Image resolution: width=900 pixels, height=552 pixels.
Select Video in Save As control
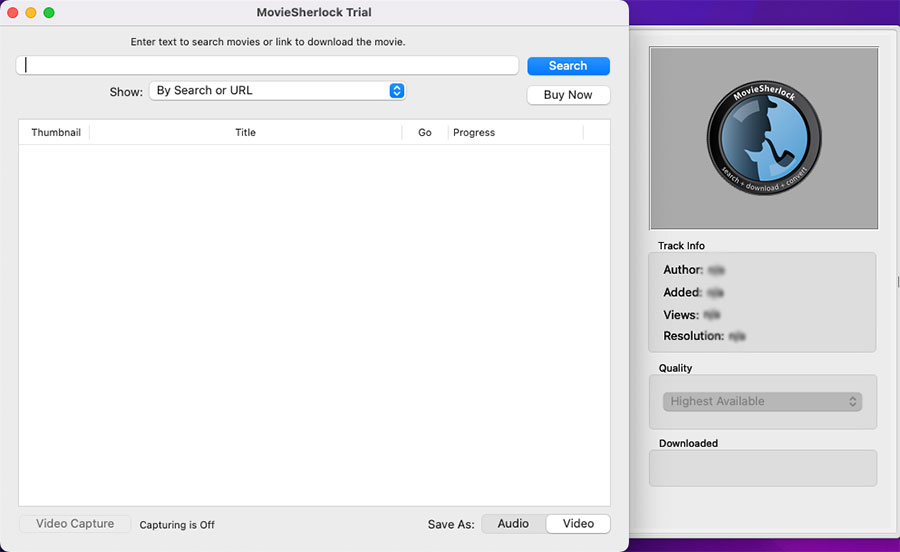coord(578,523)
